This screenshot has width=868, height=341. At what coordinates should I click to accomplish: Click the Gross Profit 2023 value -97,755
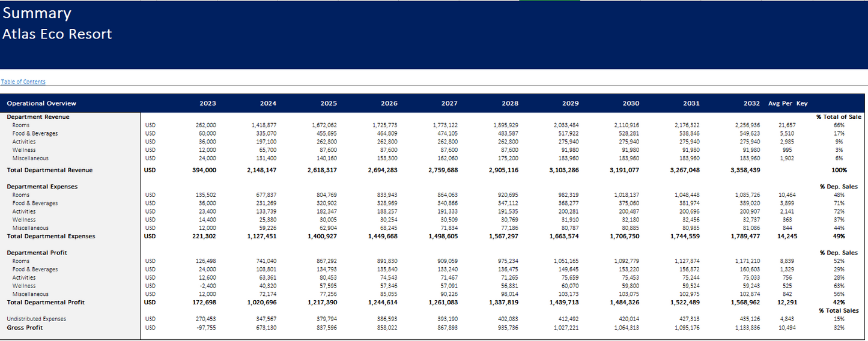coord(207,328)
